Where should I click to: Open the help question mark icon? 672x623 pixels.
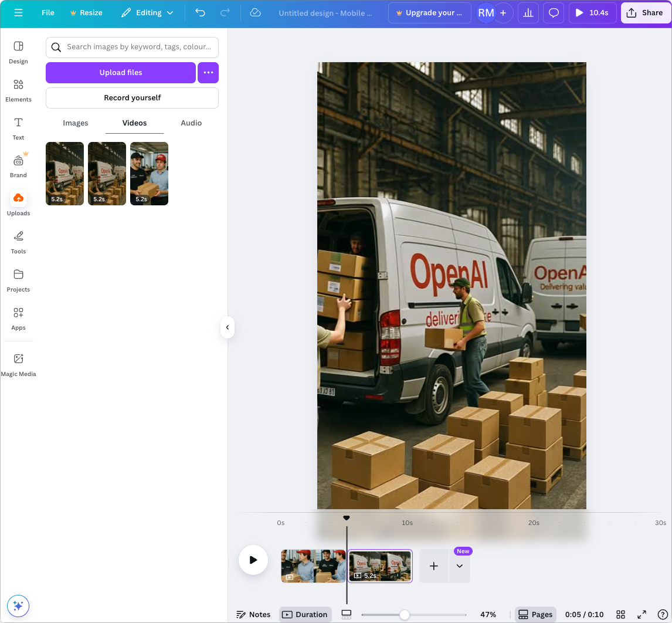click(x=663, y=614)
